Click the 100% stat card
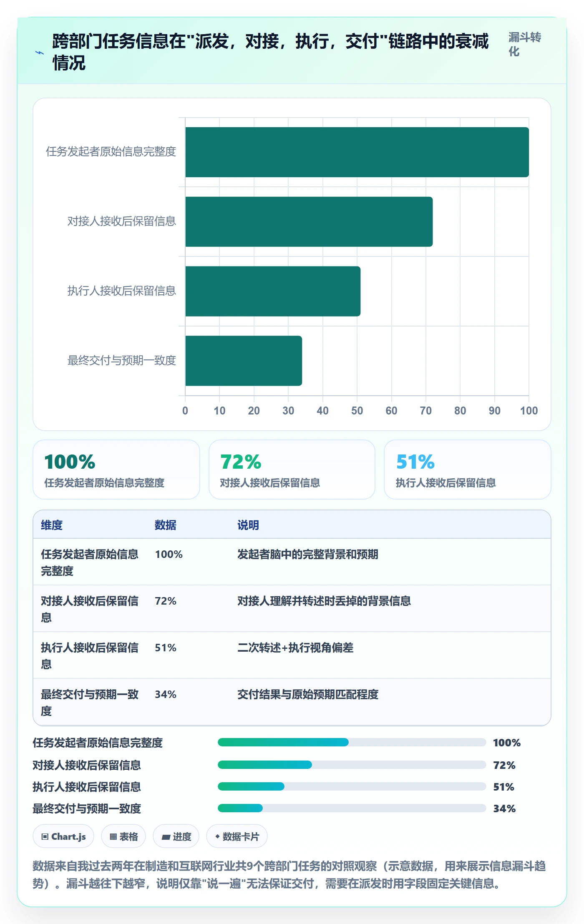 coord(116,470)
